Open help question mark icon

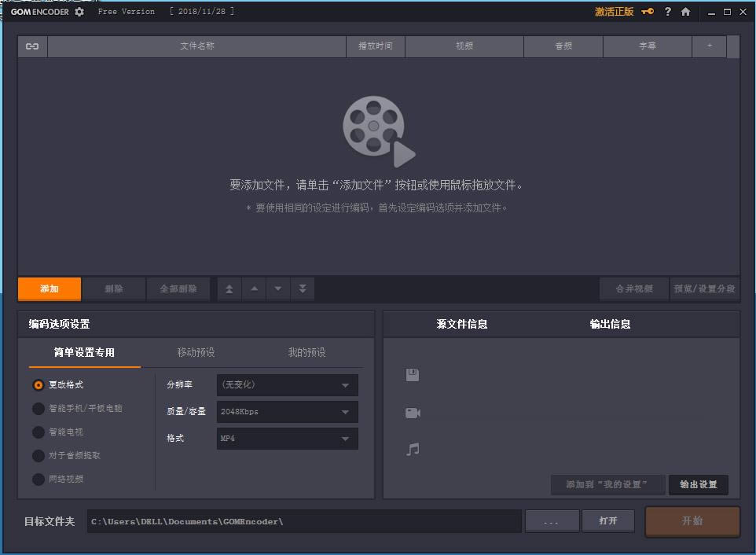coord(668,12)
